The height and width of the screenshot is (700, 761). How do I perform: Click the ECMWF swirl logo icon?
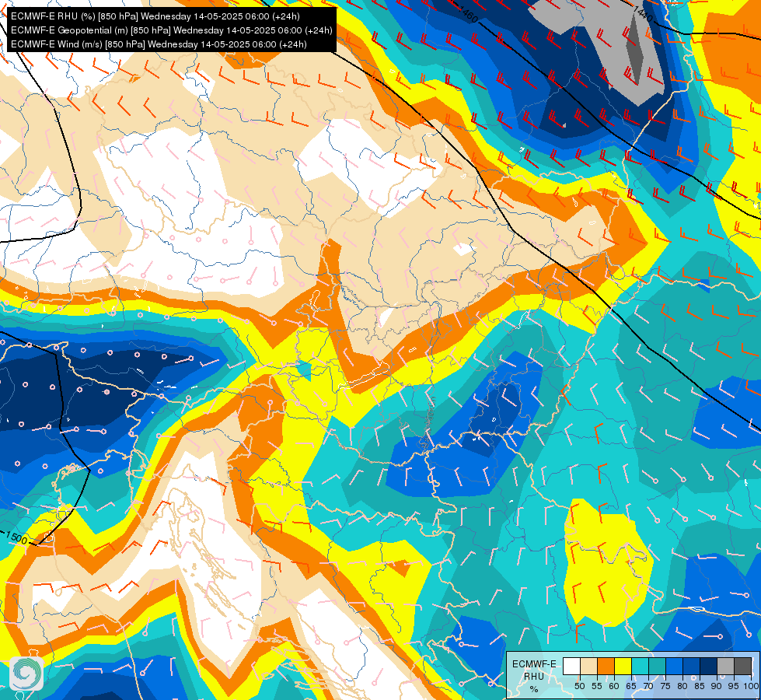[x=26, y=674]
